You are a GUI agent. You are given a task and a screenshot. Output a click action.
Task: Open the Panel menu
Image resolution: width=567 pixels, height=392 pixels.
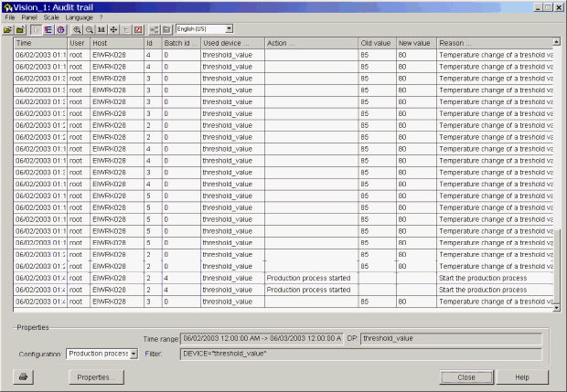coord(29,17)
